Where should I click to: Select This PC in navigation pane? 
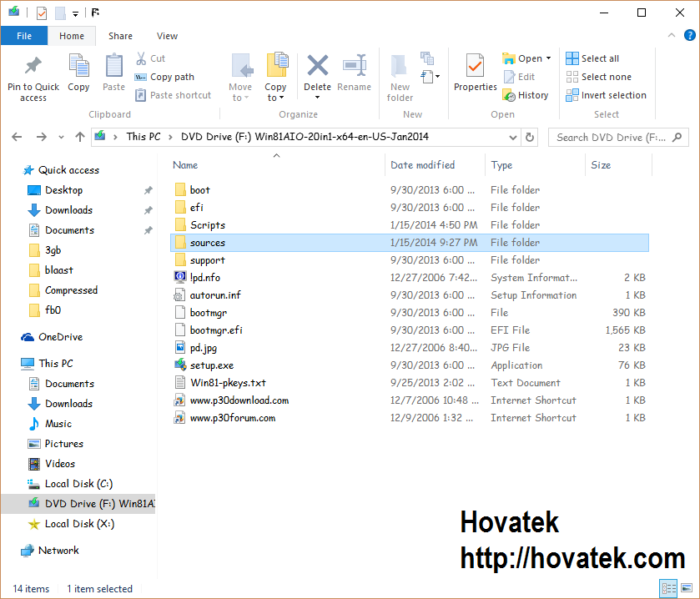coord(48,364)
